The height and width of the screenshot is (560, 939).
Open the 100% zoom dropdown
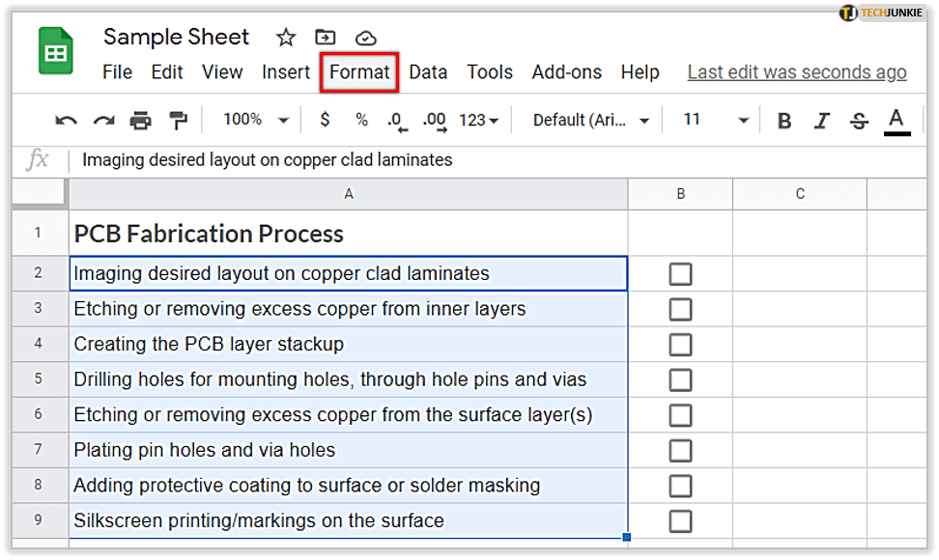point(255,120)
